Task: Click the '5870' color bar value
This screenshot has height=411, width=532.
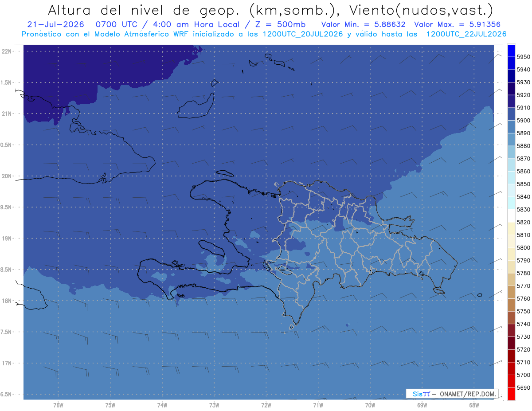Action: (523, 159)
